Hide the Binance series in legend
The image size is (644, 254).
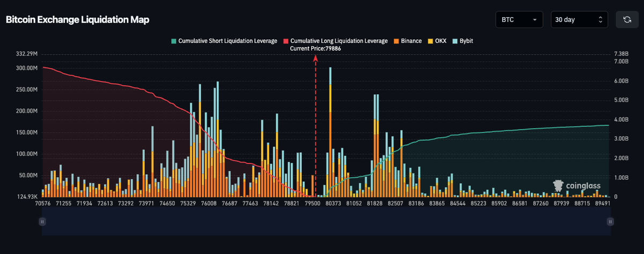407,41
